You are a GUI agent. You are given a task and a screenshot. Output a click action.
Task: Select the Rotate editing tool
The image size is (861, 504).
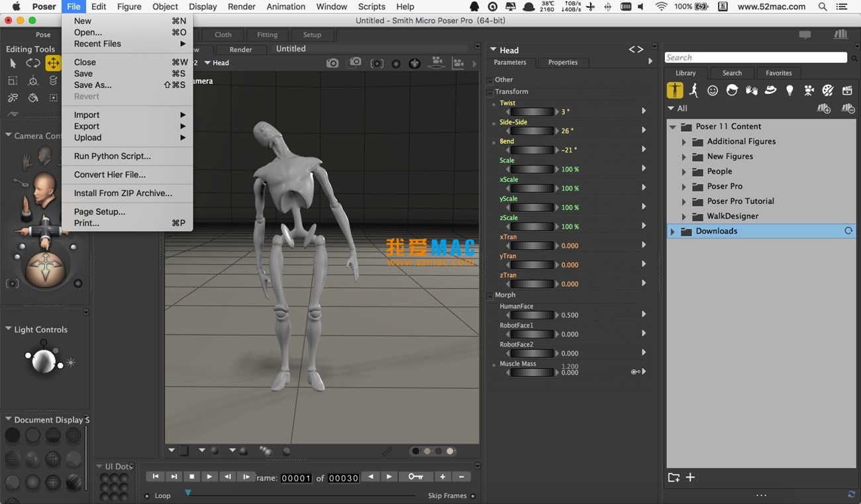33,64
